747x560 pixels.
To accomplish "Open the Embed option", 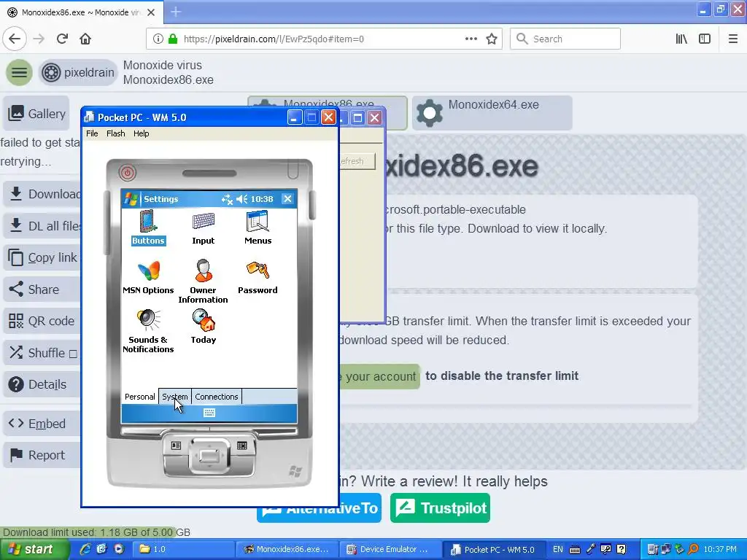I will (x=43, y=424).
